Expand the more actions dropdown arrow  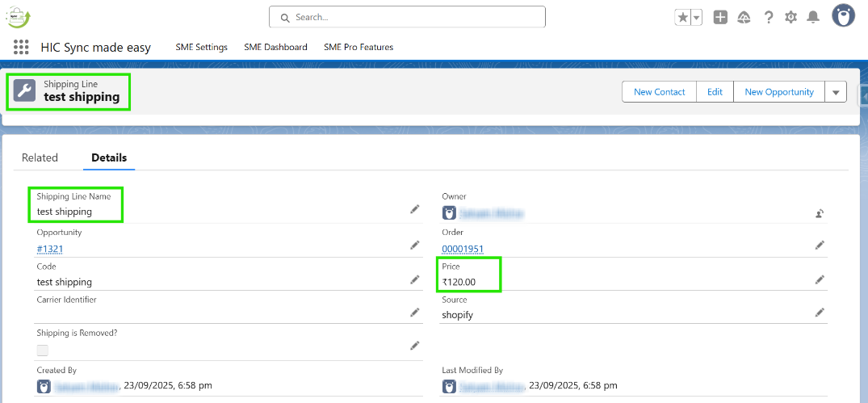(836, 92)
